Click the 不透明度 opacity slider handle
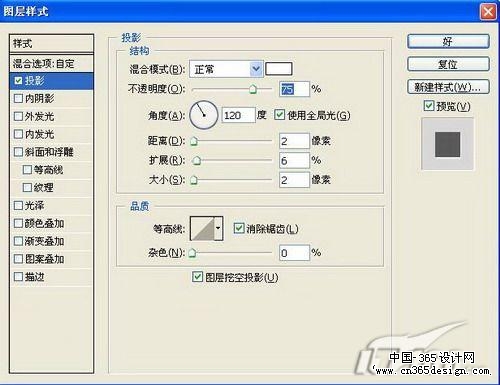The width and height of the screenshot is (500, 385). coord(253,89)
